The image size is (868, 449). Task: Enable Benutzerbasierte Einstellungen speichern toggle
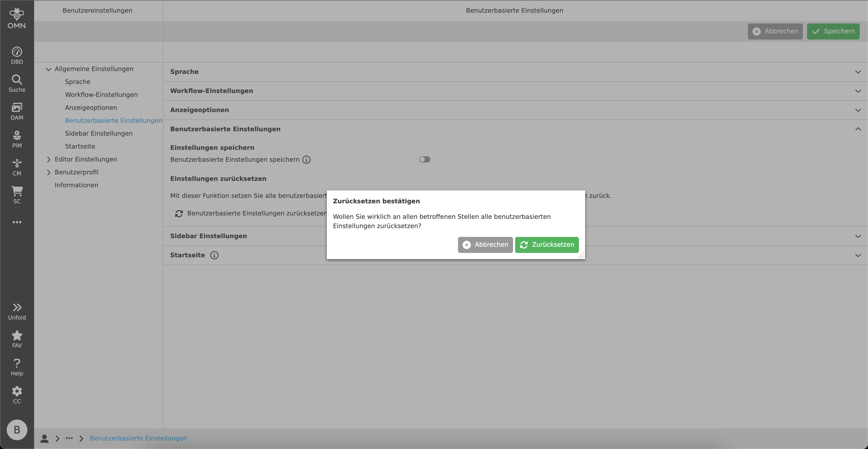click(424, 159)
